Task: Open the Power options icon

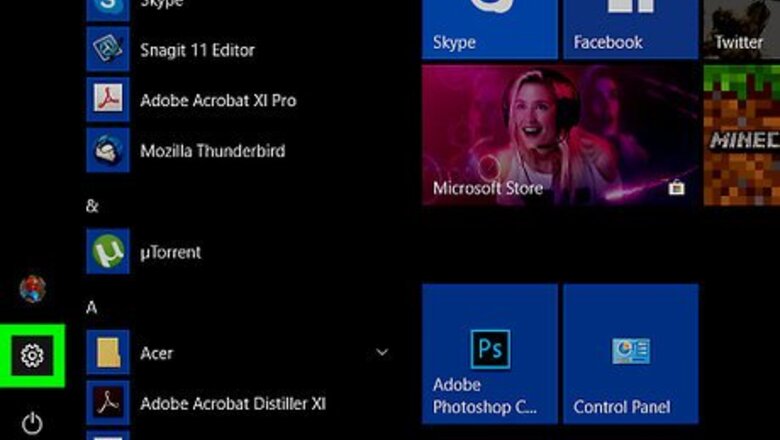Action: click(32, 423)
